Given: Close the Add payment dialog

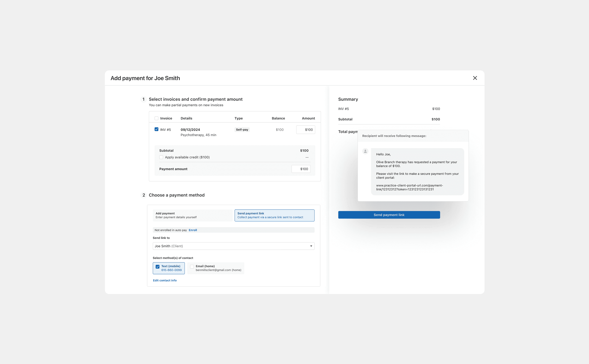Looking at the screenshot, I should pyautogui.click(x=475, y=78).
